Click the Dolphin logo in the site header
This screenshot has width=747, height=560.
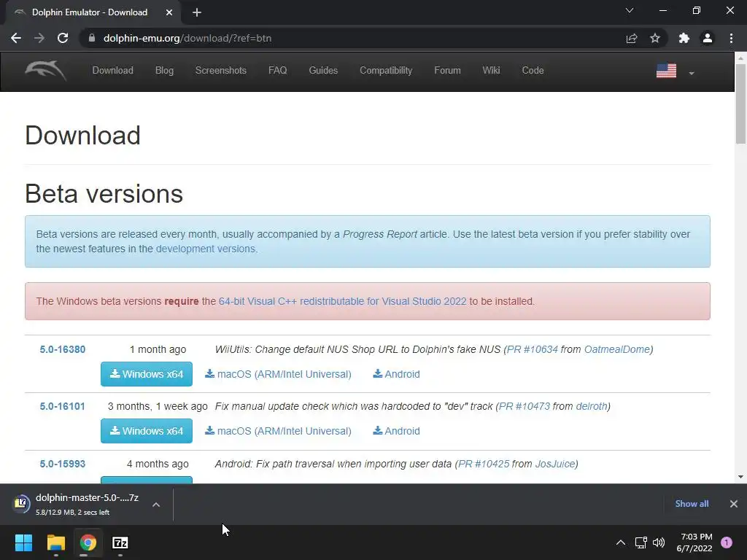46,71
